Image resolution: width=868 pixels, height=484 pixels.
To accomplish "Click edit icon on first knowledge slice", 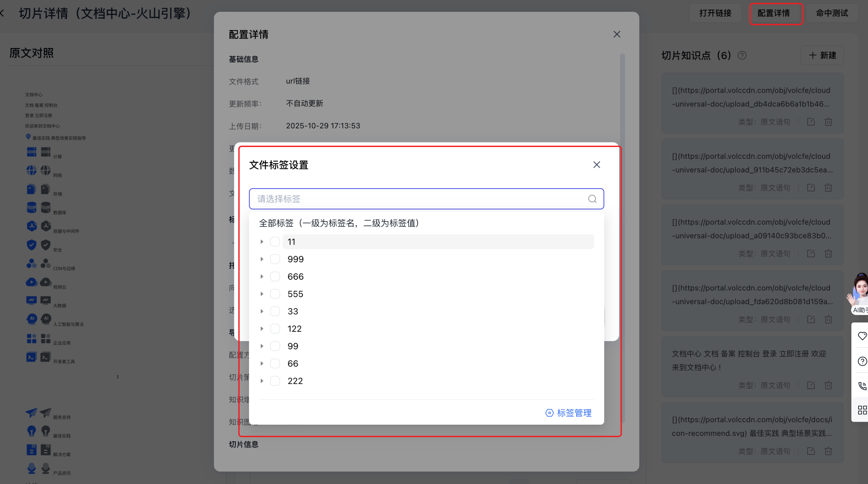I will pos(811,122).
